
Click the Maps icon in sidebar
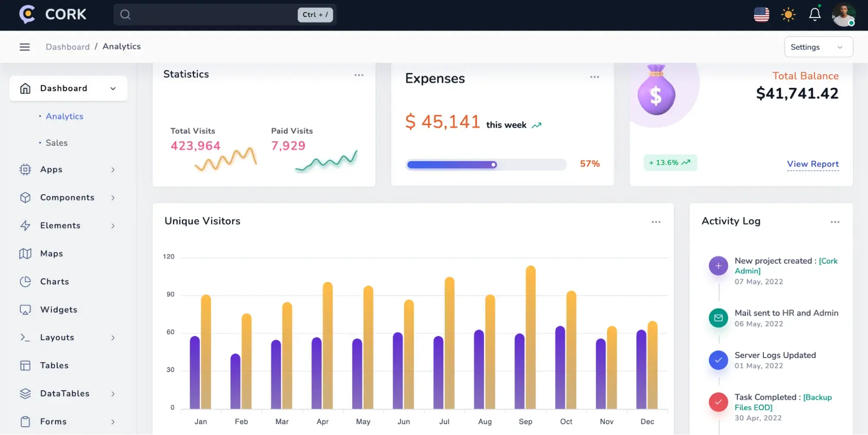pyautogui.click(x=25, y=254)
